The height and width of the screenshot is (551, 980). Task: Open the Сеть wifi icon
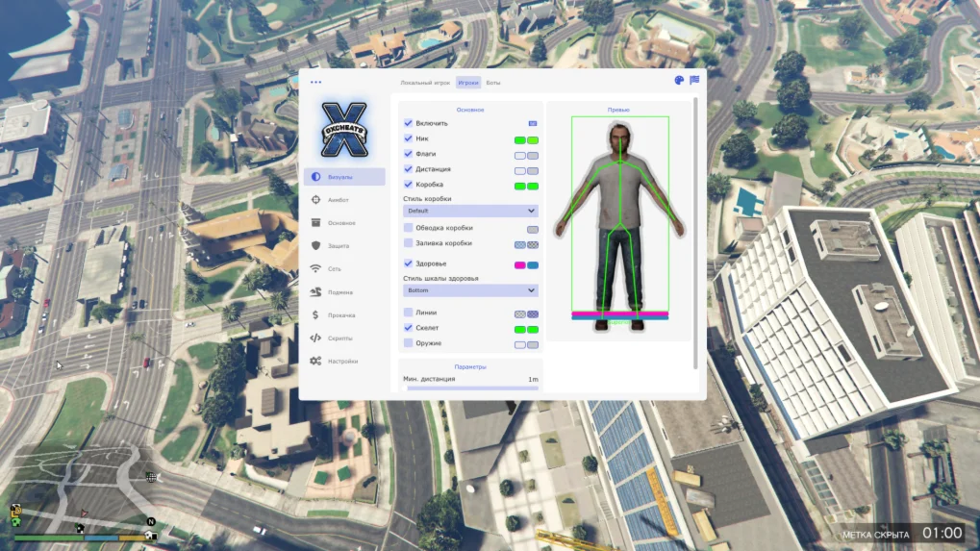pyautogui.click(x=315, y=269)
